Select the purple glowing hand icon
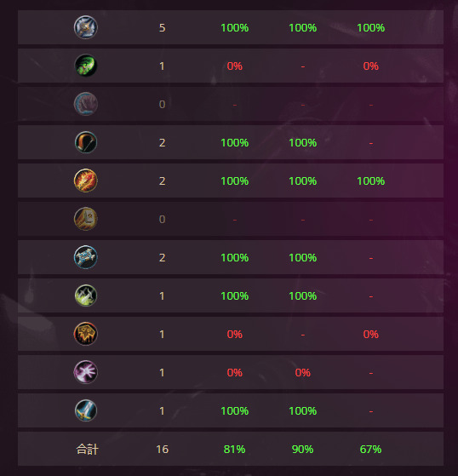 coord(86,372)
